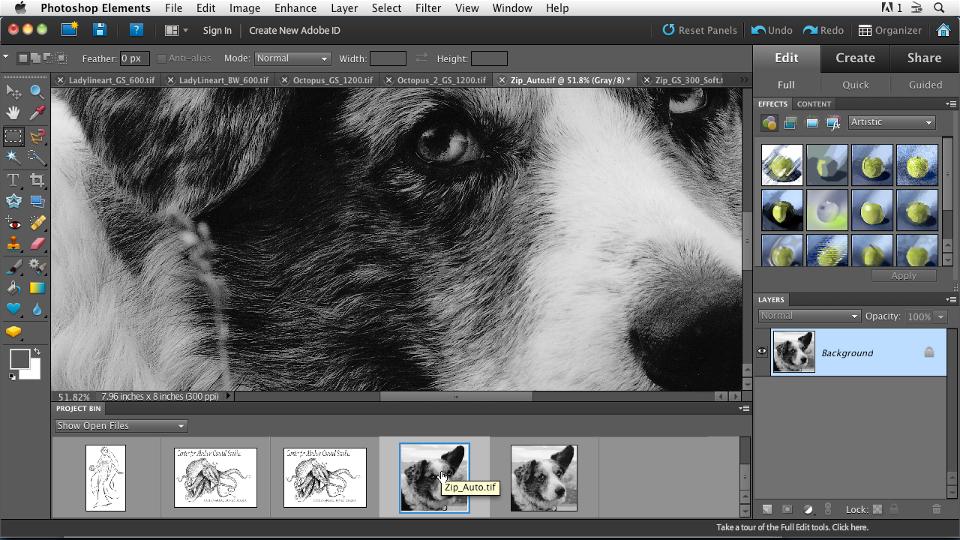Select the Smart Brush gear tool

coord(37,266)
